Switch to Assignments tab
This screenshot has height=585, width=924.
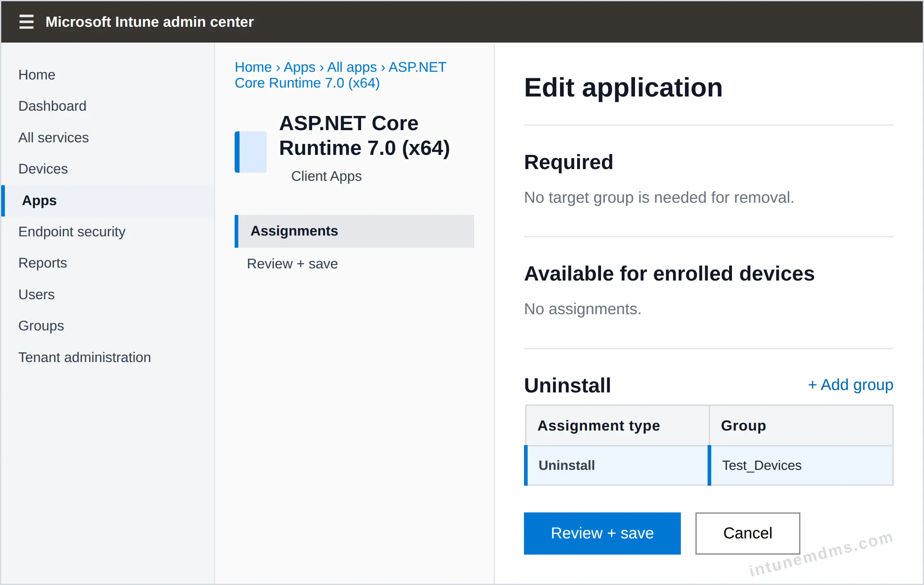pyautogui.click(x=354, y=231)
